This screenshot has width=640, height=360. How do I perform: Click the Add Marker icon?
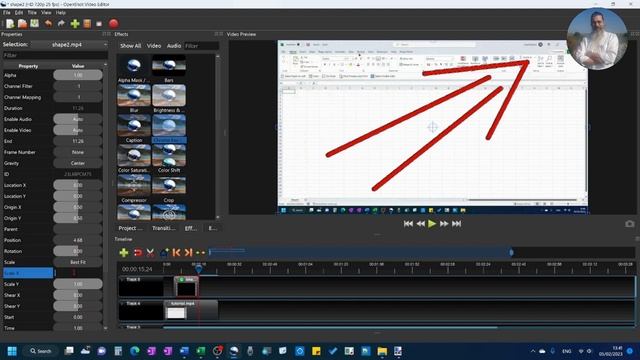(x=164, y=253)
